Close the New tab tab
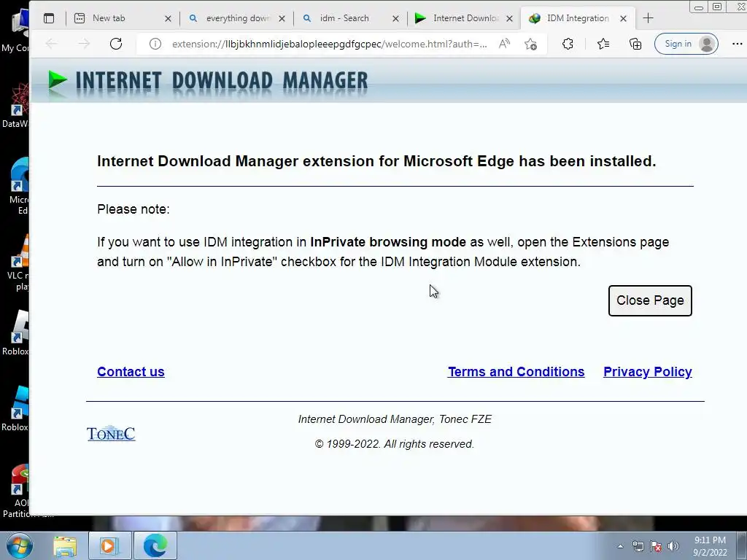Screen dimensions: 747x560 tap(168, 18)
